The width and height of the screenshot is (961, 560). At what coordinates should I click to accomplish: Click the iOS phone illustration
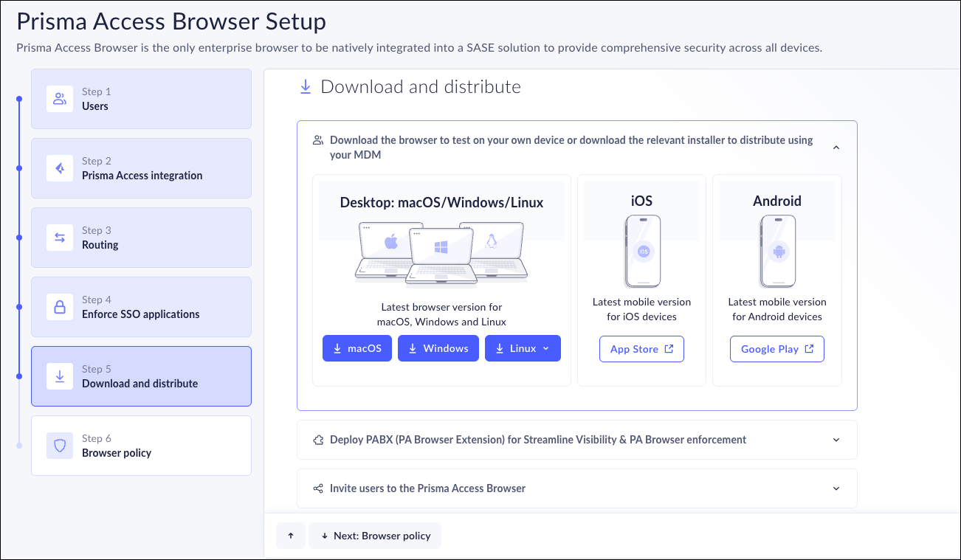pos(641,251)
